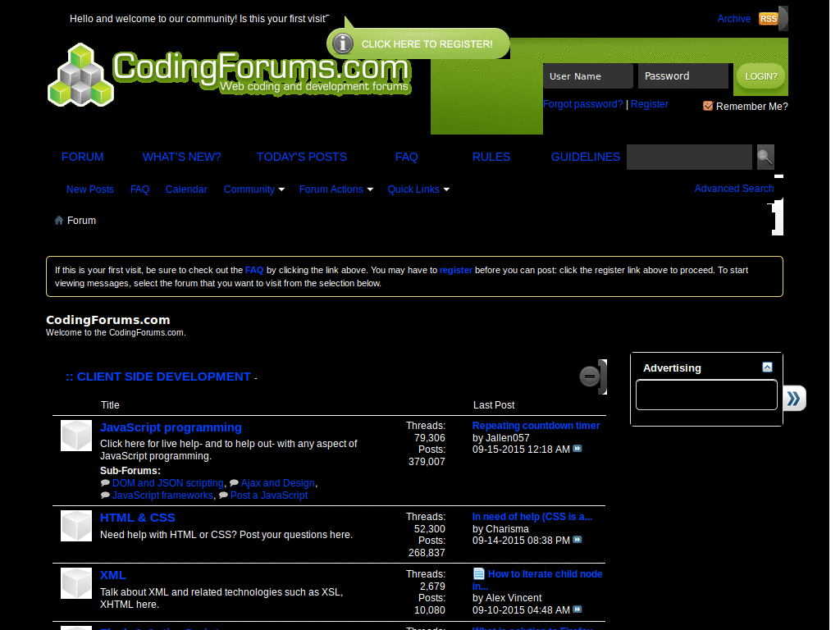Click the document icon before How to Iterate
Image resolution: width=840 pixels, height=630 pixels.
478,573
